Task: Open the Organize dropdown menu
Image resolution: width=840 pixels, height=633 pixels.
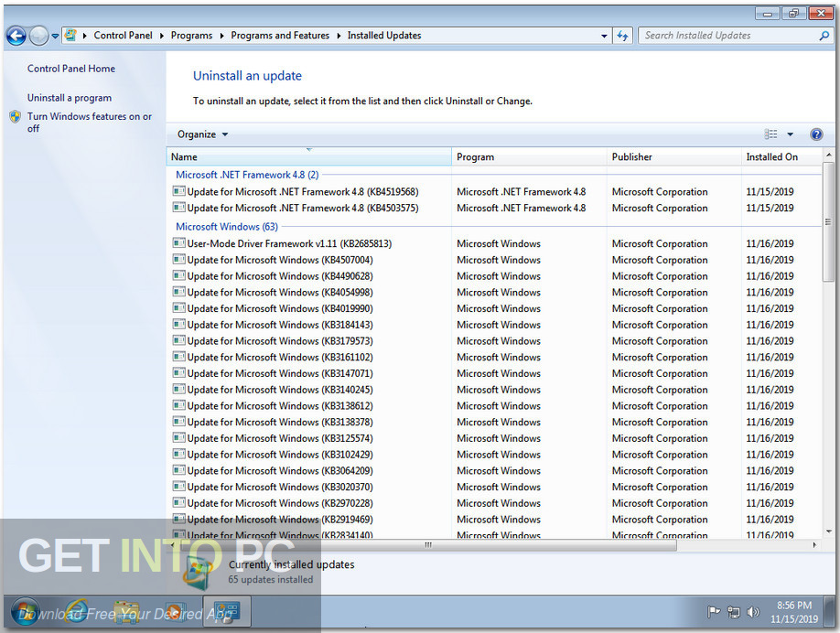Action: pyautogui.click(x=202, y=134)
